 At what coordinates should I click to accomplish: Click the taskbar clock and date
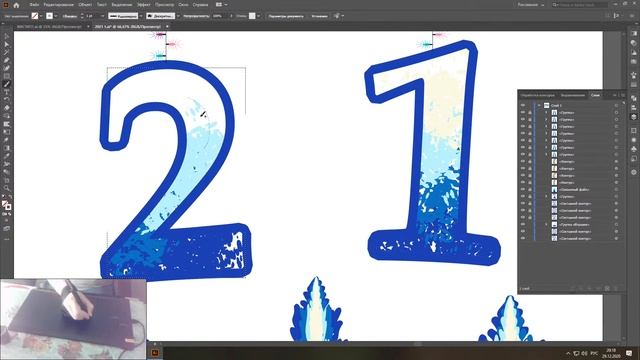tap(611, 353)
